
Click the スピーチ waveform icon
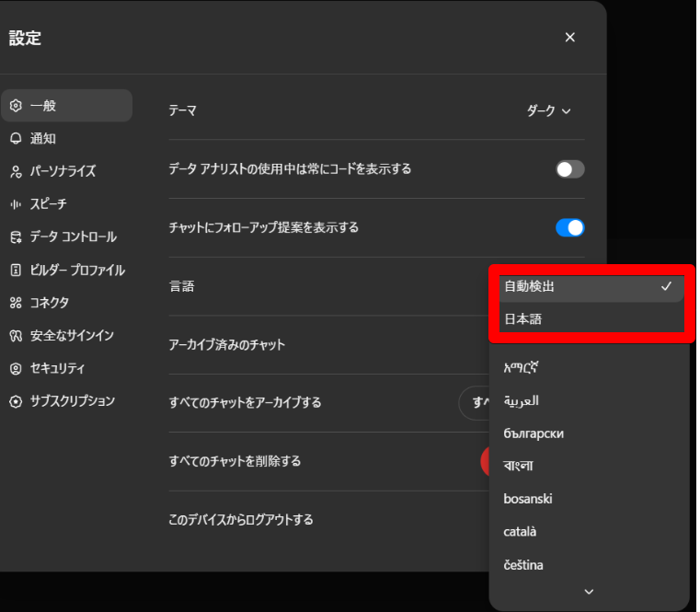[x=16, y=204]
